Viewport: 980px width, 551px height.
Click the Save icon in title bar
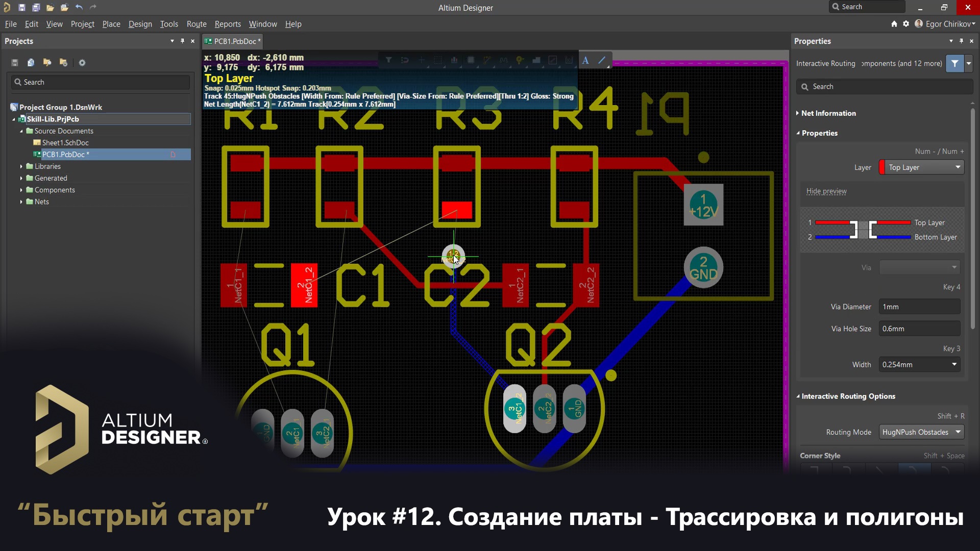(x=22, y=7)
